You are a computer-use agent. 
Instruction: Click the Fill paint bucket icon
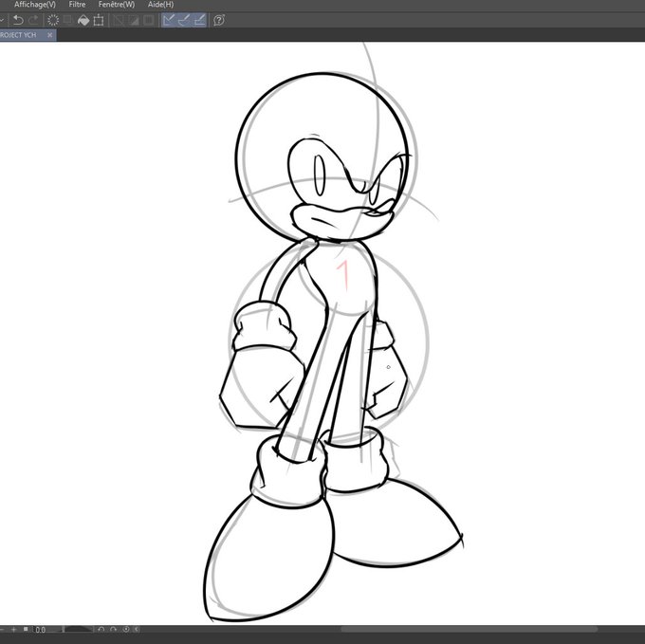(83, 20)
